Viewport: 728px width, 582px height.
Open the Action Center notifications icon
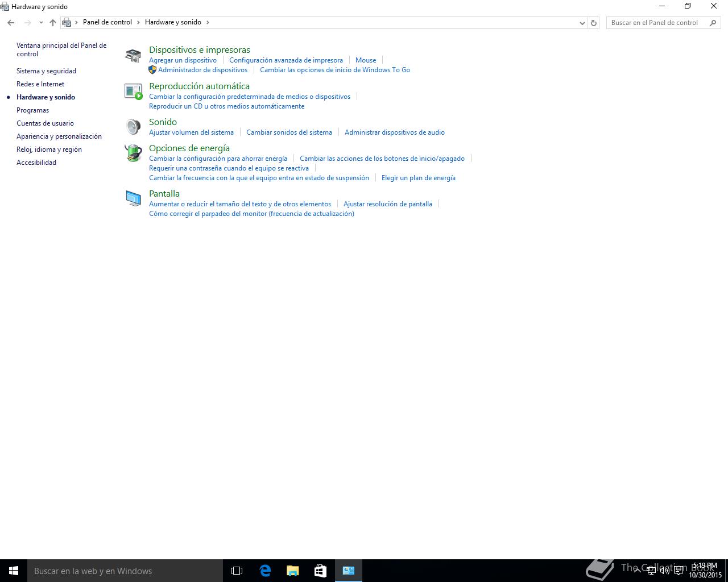pyautogui.click(x=679, y=571)
